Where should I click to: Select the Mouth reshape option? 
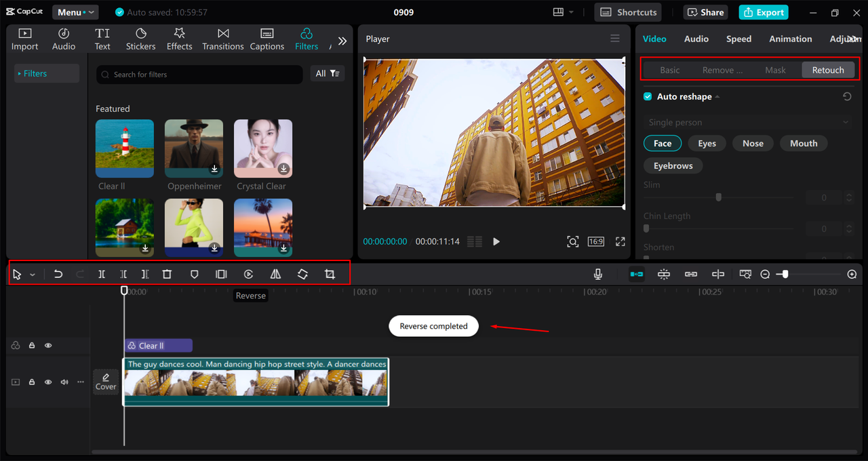point(804,144)
